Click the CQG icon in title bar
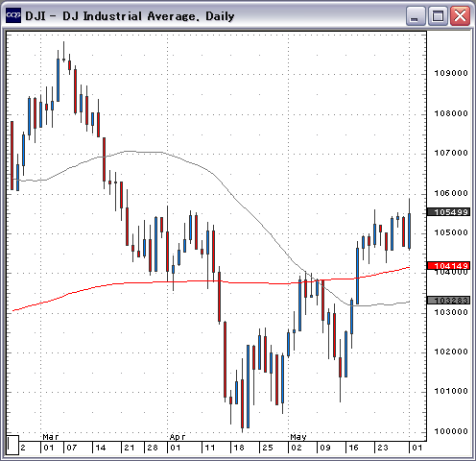The height and width of the screenshot is (461, 476). click(13, 15)
